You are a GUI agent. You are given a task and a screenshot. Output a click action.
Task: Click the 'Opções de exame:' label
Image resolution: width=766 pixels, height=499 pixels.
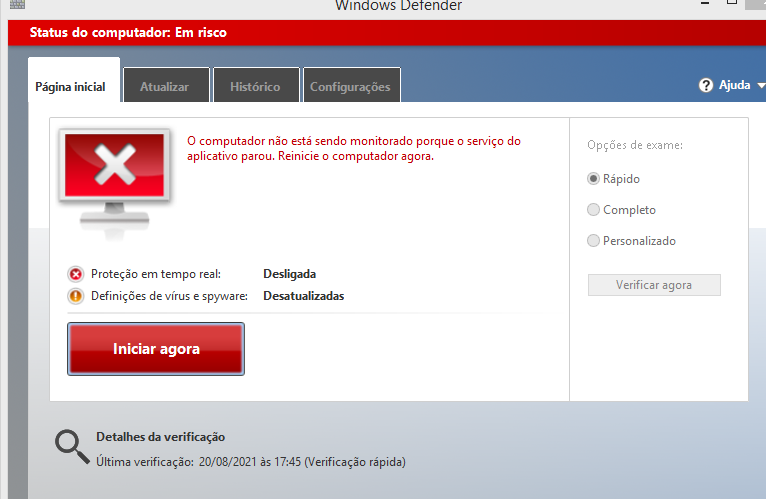coord(635,145)
